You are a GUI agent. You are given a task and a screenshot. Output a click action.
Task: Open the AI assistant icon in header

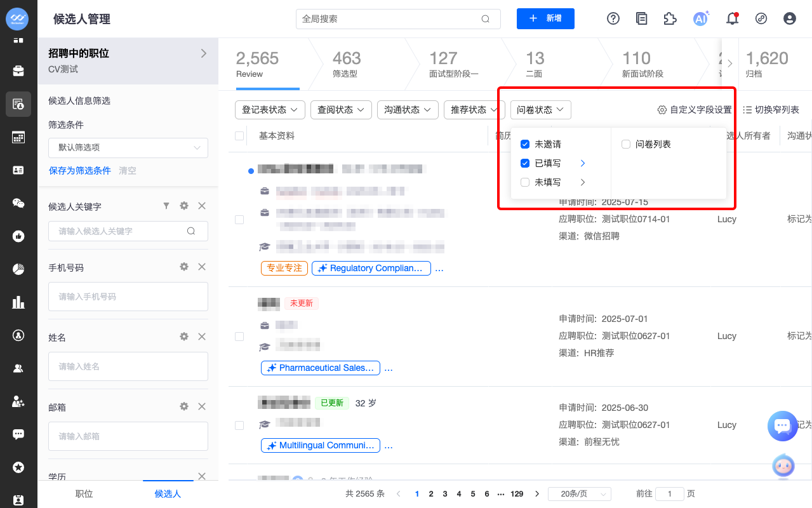(x=700, y=18)
